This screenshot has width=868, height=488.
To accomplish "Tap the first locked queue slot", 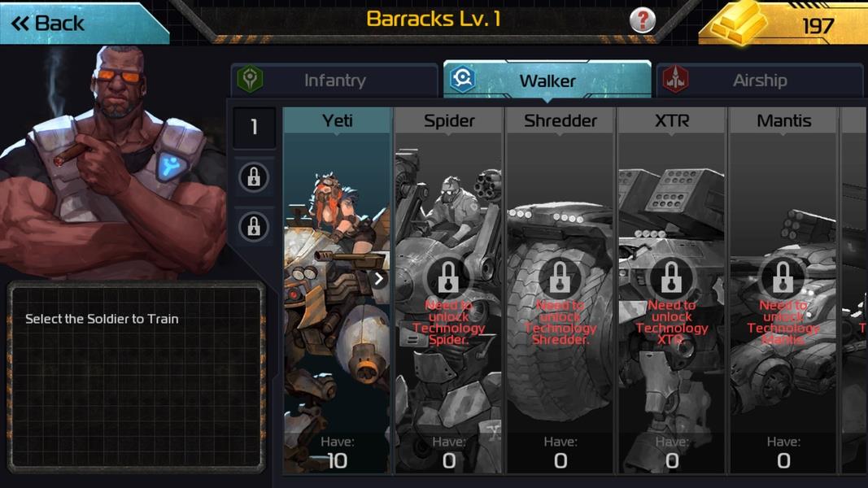I will click(254, 177).
